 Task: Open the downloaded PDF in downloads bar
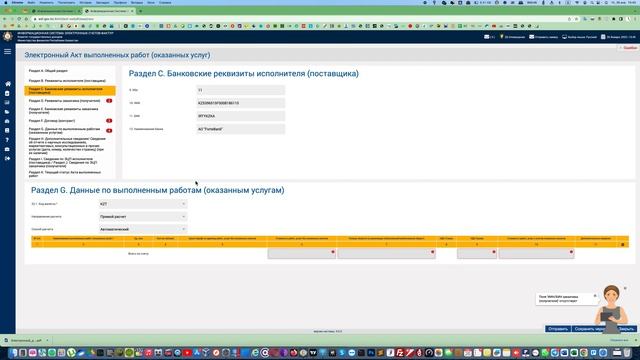[x=26, y=340]
